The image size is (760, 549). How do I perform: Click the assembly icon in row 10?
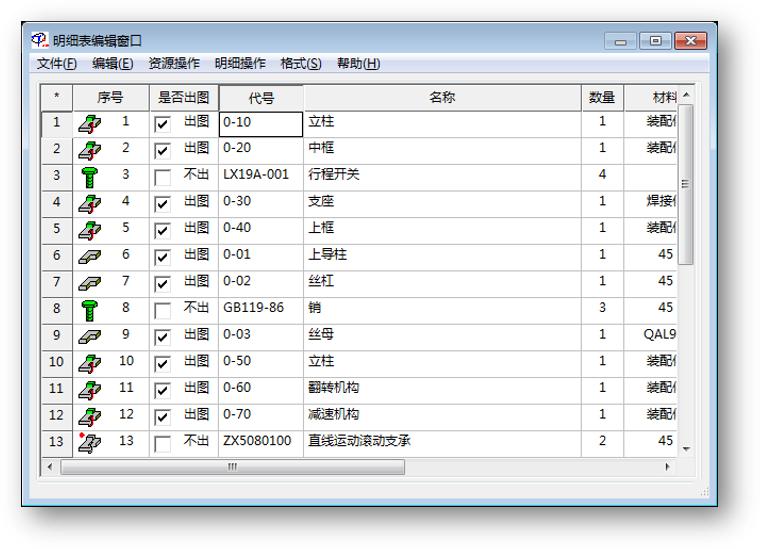click(x=90, y=364)
